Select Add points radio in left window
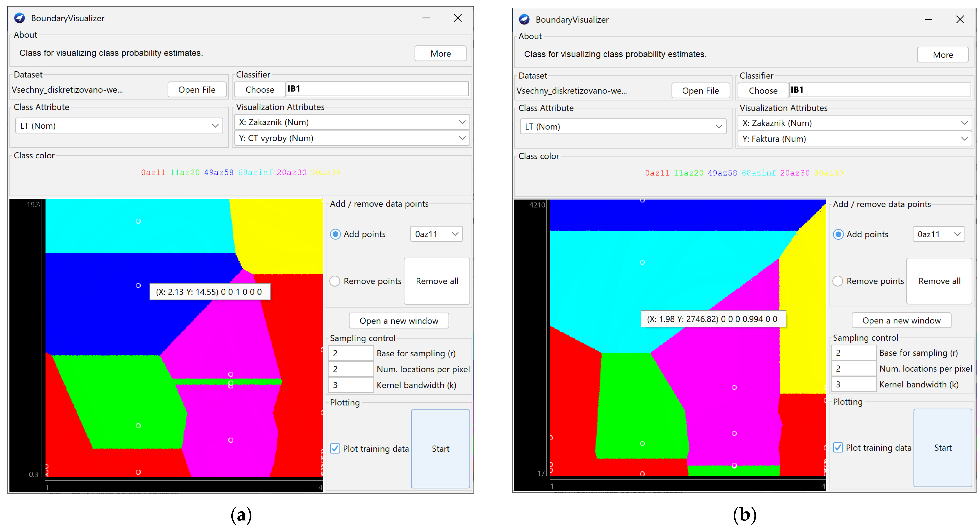This screenshot has width=980, height=529. coord(335,234)
